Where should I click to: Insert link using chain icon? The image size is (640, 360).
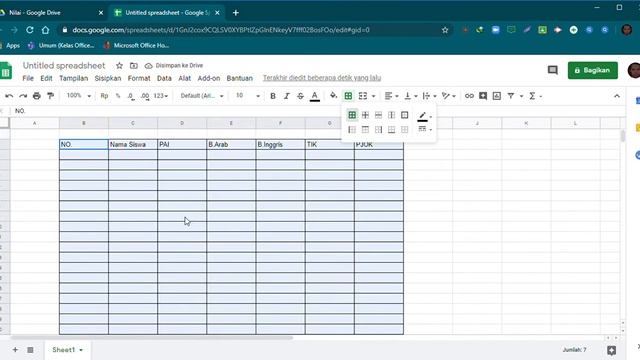tap(469, 96)
